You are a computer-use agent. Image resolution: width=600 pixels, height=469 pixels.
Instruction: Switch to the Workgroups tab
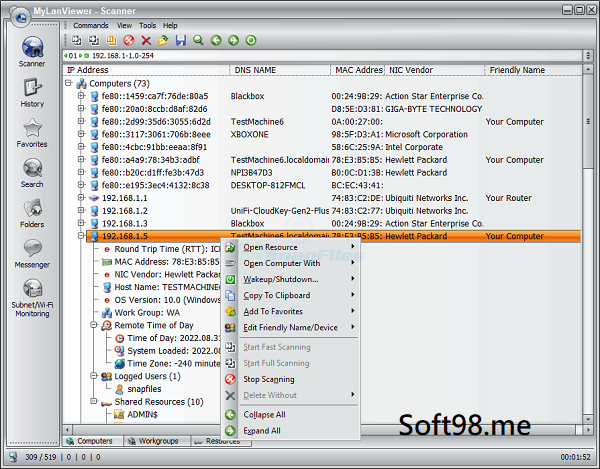[157, 441]
